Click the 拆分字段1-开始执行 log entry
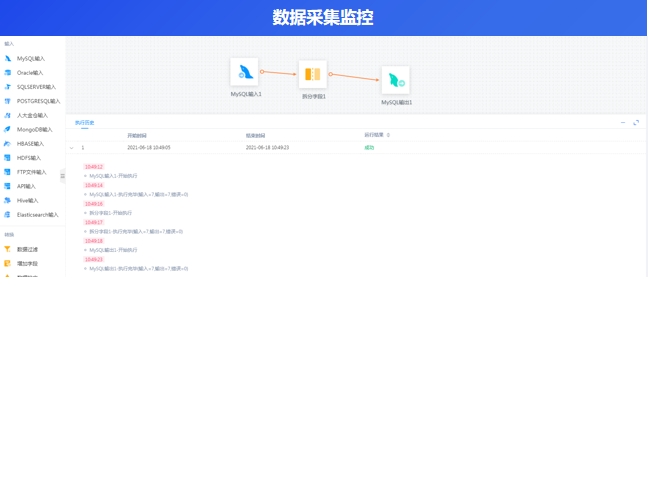Viewport: 649px width, 480px height. 111,213
